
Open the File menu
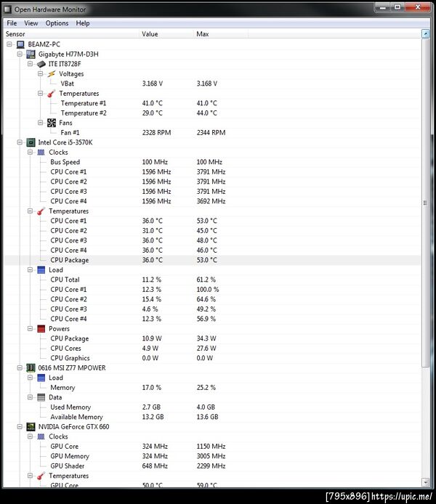[12, 23]
